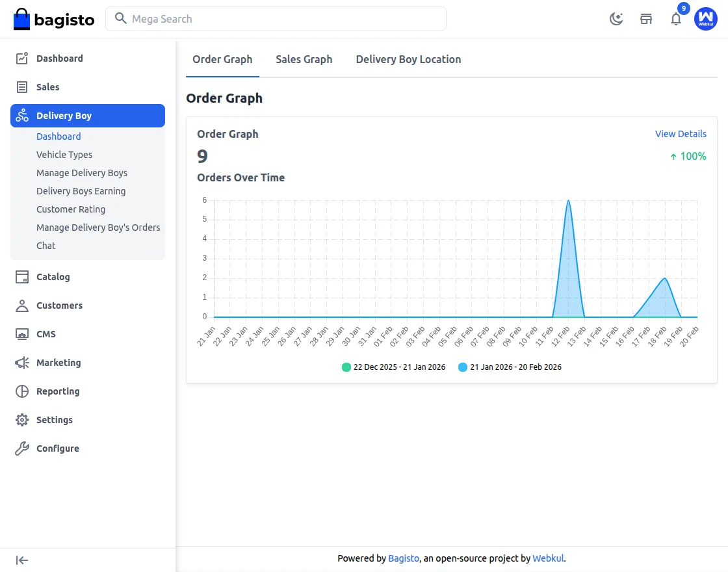Expand the Sales menu in sidebar
The image size is (728, 572).
[47, 87]
